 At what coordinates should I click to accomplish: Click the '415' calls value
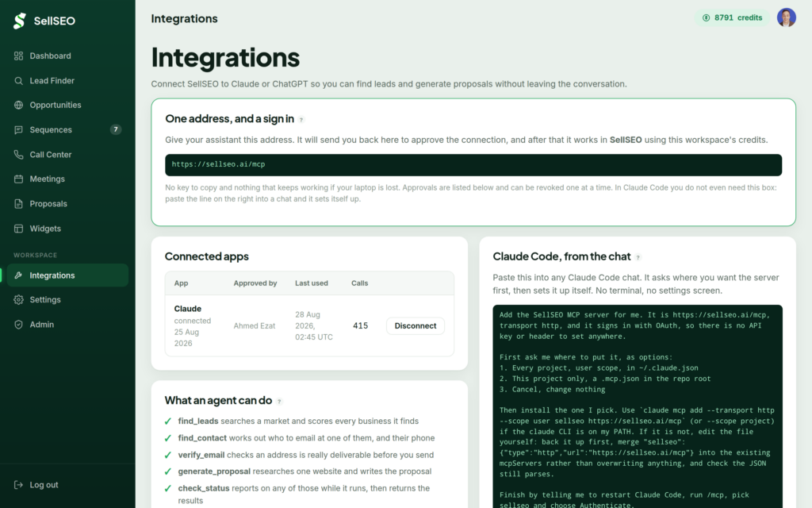361,326
